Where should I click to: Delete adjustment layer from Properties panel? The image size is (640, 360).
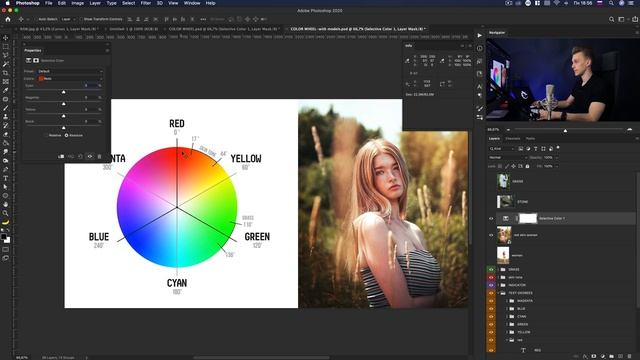99,156
